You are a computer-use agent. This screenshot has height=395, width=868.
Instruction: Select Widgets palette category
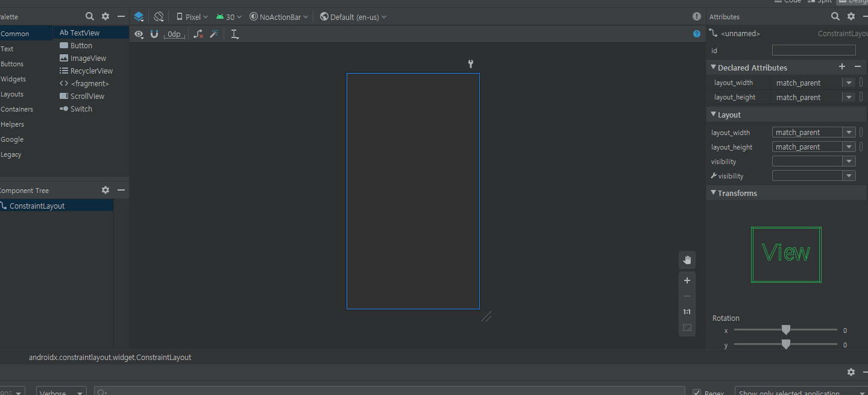pos(26,79)
